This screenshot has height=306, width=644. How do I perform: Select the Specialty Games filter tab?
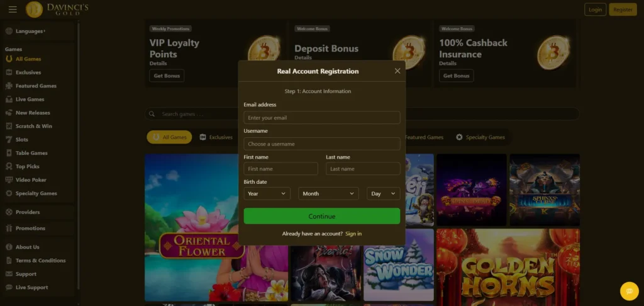pyautogui.click(x=480, y=137)
